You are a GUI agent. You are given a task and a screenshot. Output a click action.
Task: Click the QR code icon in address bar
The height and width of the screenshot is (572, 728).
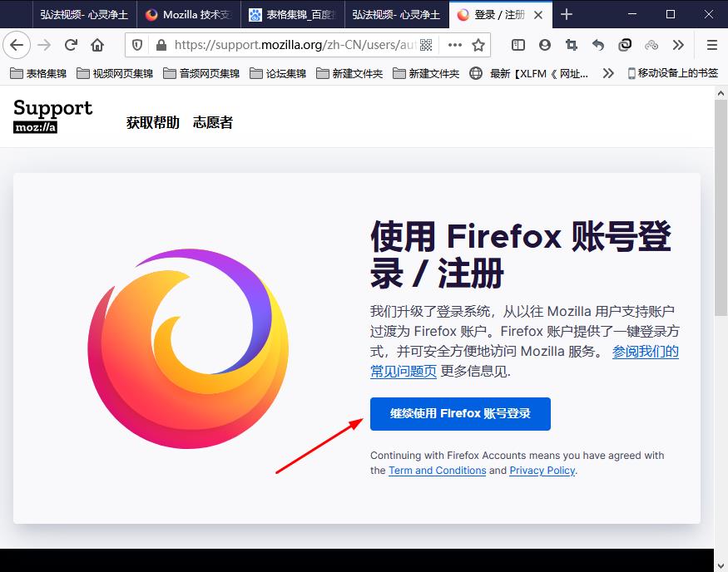click(x=426, y=45)
